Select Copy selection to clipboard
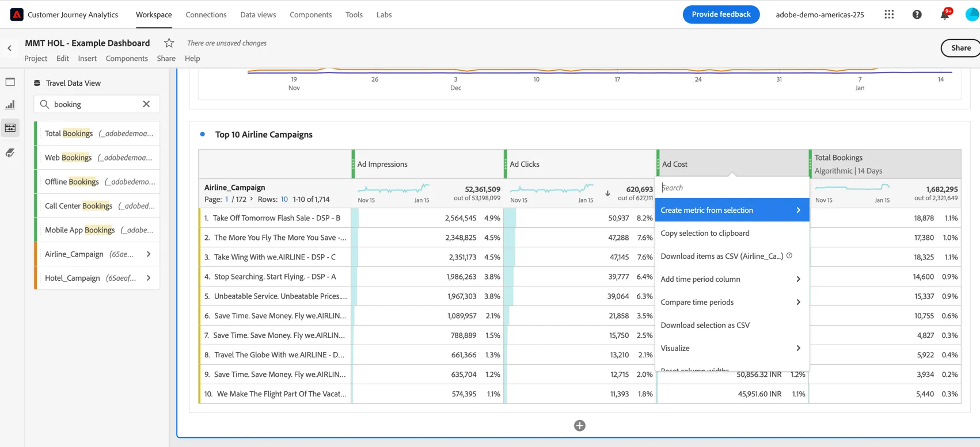This screenshot has width=980, height=447. [x=732, y=233]
